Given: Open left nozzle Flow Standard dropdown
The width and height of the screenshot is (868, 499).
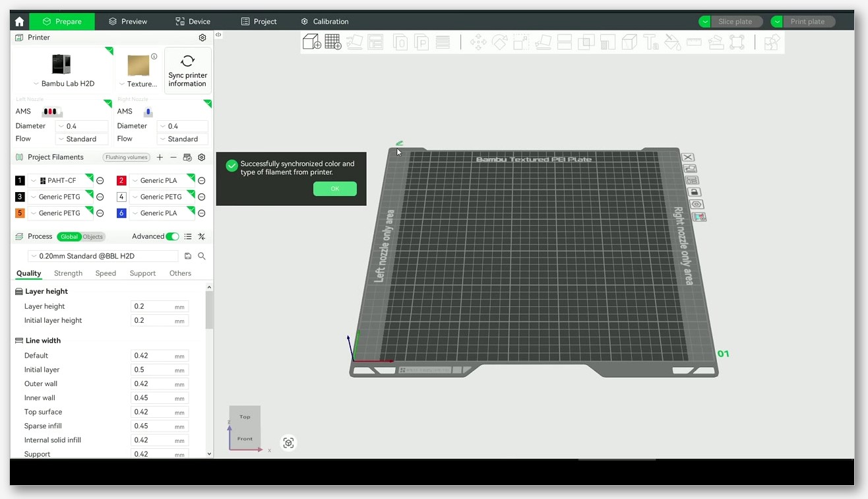Looking at the screenshot, I should [x=82, y=139].
